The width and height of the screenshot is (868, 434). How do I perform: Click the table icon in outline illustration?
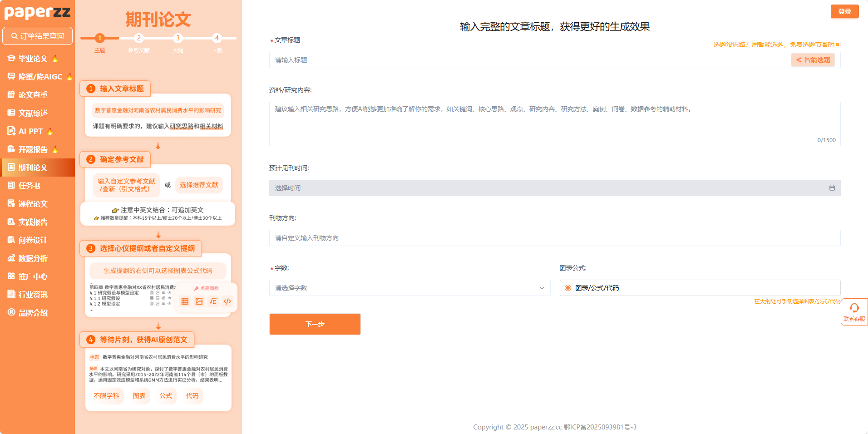pyautogui.click(x=185, y=301)
